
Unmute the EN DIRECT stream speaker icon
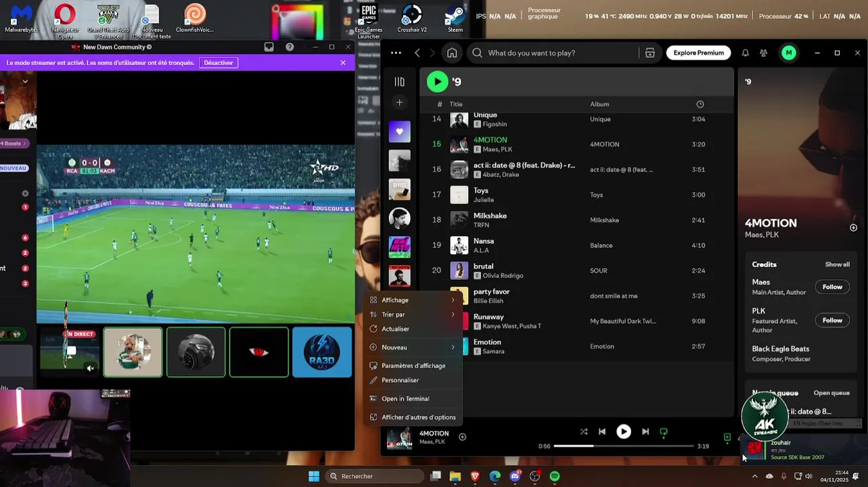click(90, 368)
